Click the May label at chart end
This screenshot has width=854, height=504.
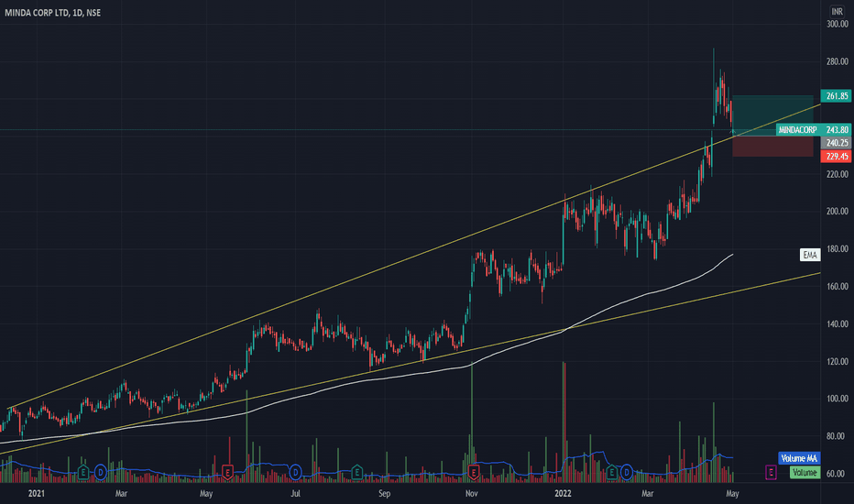pyautogui.click(x=732, y=494)
